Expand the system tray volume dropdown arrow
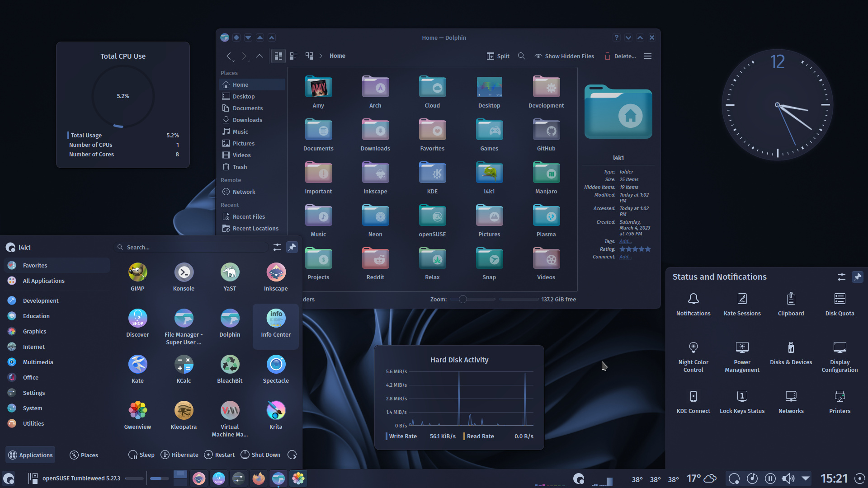This screenshot has width=868, height=488. [805, 479]
